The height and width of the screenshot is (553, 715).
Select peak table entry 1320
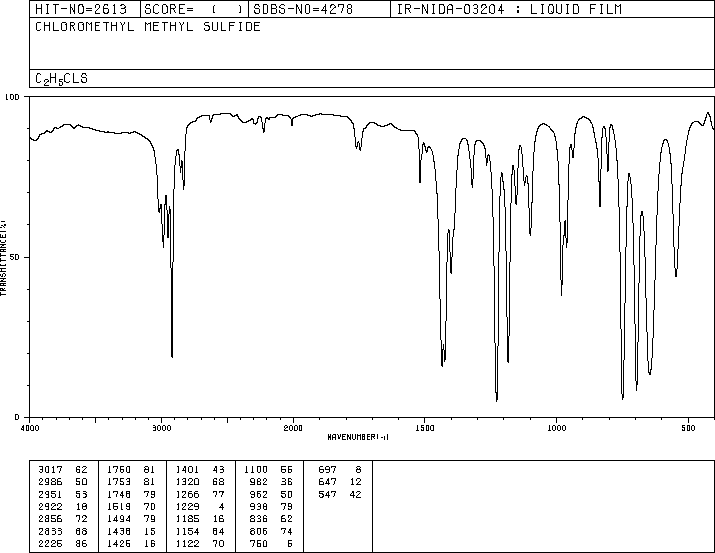pos(200,481)
